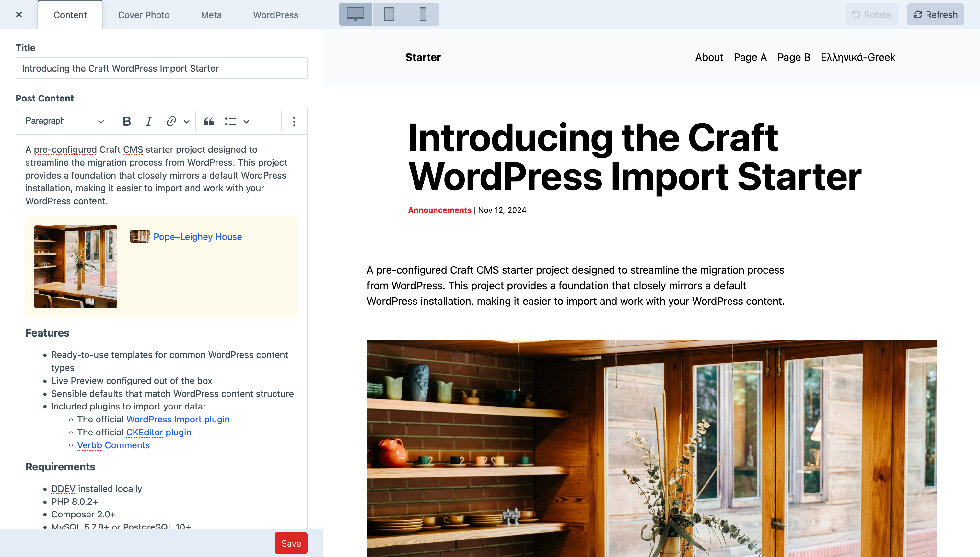The height and width of the screenshot is (557, 980).
Task: Click the 'Nov 12, 2024' date text
Action: 502,210
